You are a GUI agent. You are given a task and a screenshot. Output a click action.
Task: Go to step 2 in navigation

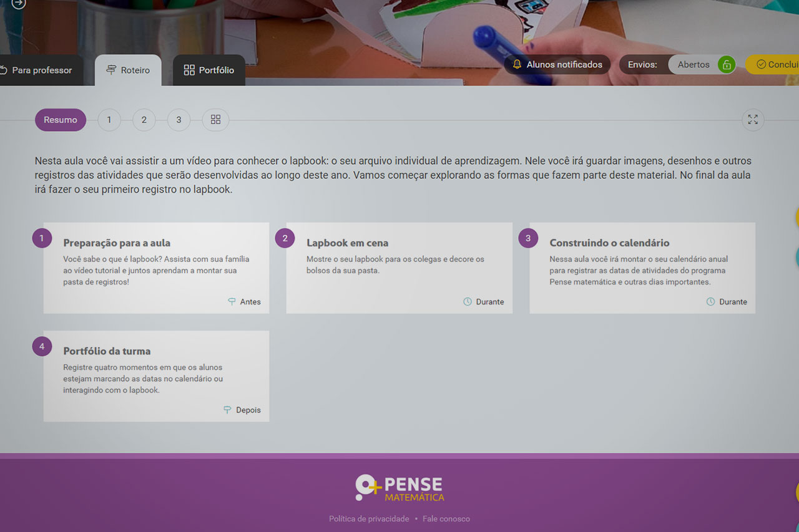pyautogui.click(x=144, y=120)
